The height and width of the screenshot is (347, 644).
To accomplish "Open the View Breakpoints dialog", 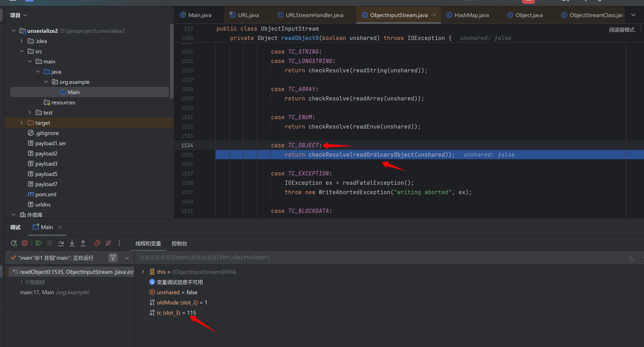I will click(97, 243).
